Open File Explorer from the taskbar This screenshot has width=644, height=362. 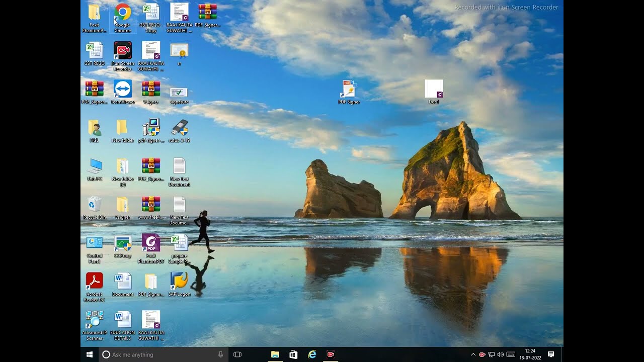[275, 354]
